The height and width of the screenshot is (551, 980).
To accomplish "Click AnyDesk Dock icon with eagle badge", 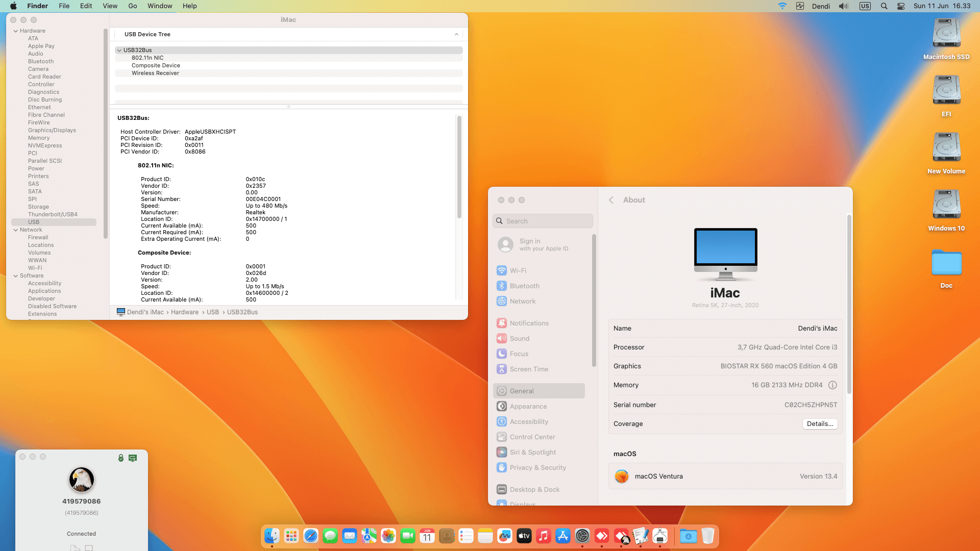I will coord(622,536).
